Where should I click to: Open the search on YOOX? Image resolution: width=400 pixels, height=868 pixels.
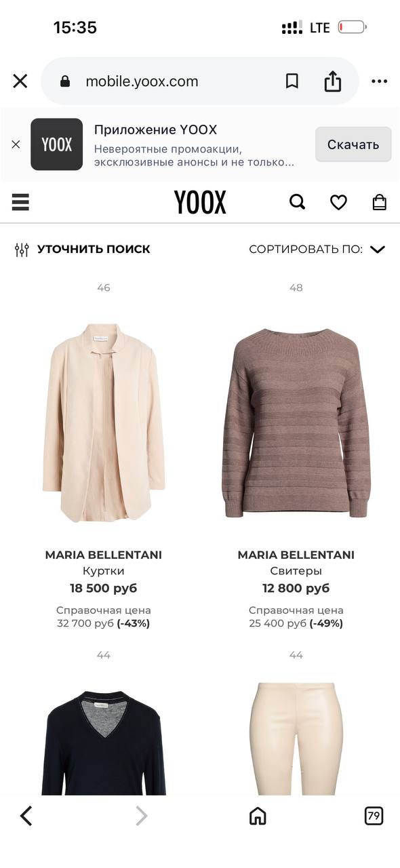[297, 202]
